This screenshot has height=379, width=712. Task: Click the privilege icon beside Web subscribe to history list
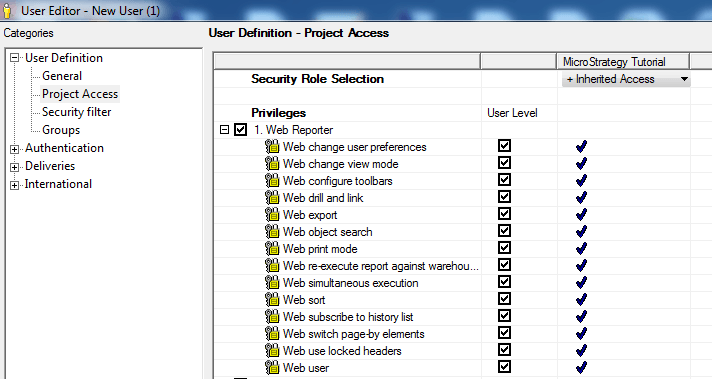(x=272, y=317)
